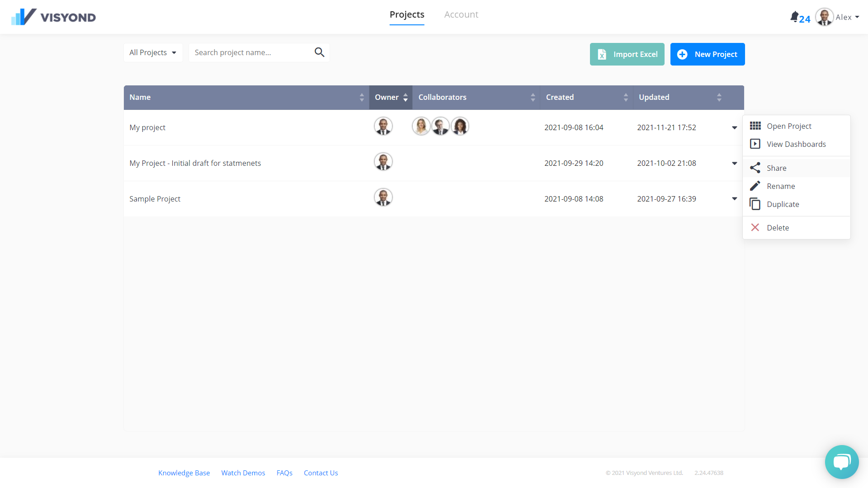Click the share nodes icon

click(x=755, y=168)
